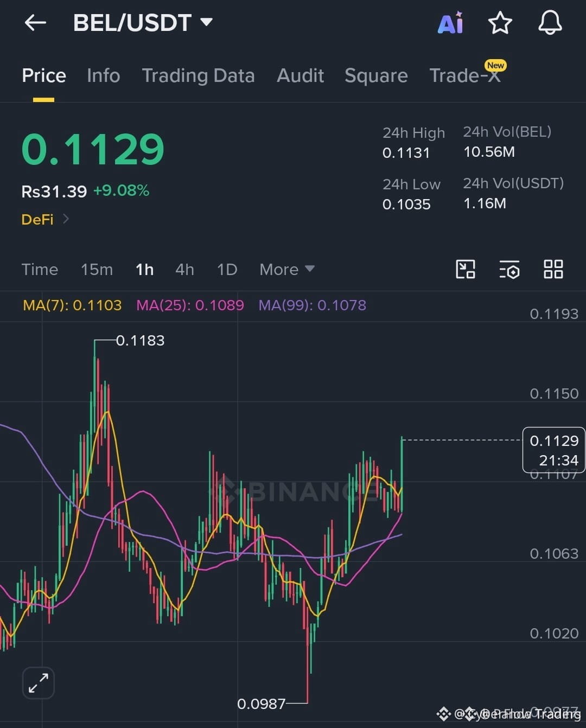
Task: Tap the 0.1193 price axis label
Action: (x=554, y=314)
